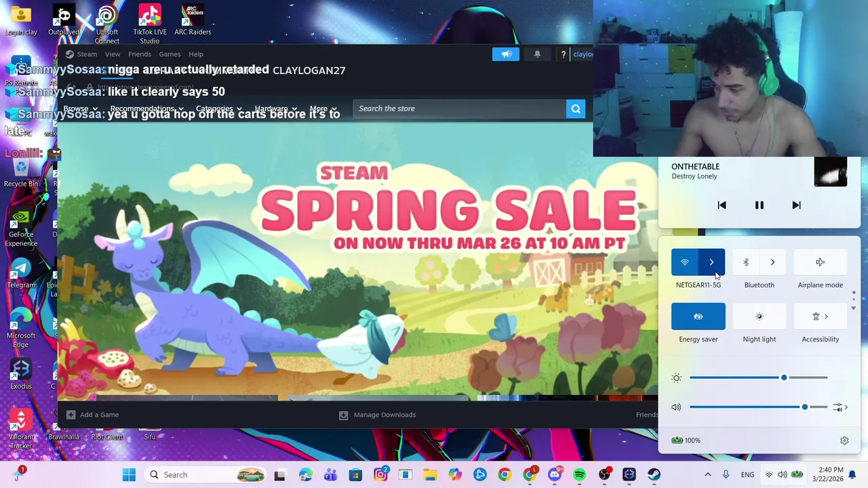This screenshot has height=488, width=868.
Task: Click the brightness slider track
Action: point(758,378)
